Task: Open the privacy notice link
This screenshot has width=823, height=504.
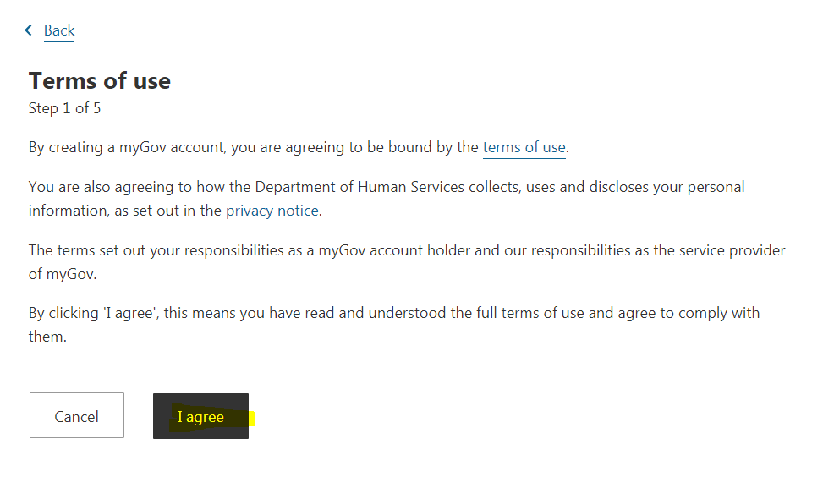Action: point(272,211)
